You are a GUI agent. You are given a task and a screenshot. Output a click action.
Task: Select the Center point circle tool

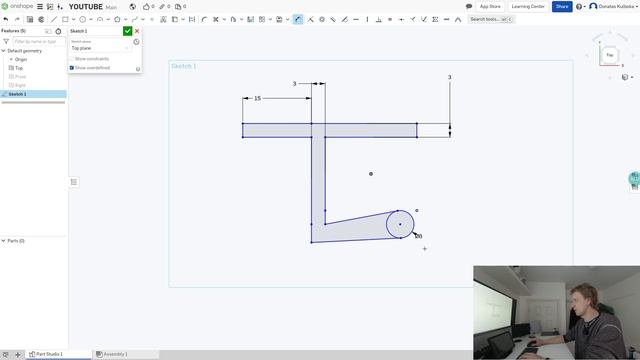coord(82,19)
